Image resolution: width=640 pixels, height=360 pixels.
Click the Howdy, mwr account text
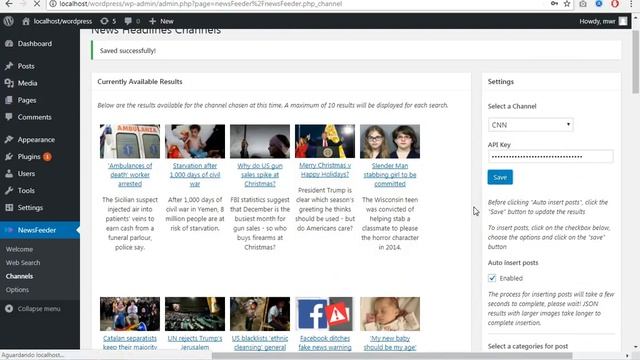pos(597,21)
